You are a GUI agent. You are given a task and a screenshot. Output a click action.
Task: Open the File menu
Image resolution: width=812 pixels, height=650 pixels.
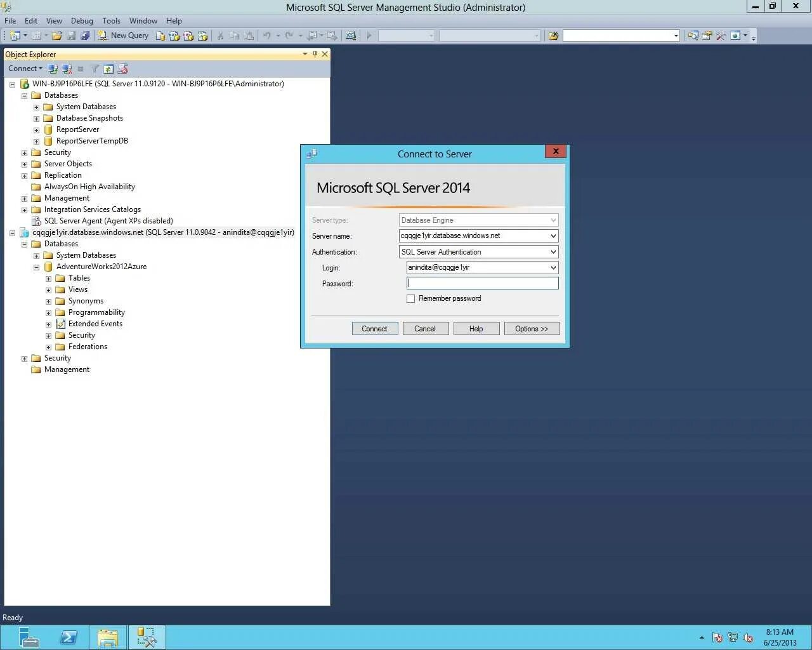point(10,21)
